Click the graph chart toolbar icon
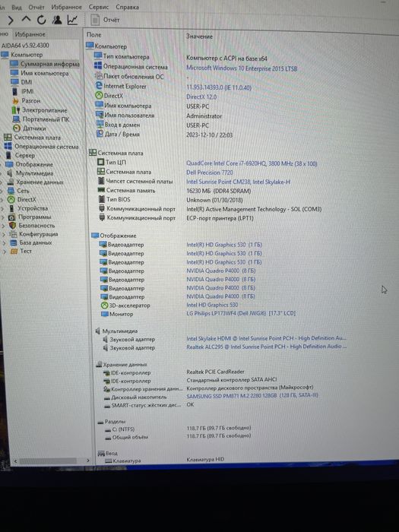 tap(72, 20)
